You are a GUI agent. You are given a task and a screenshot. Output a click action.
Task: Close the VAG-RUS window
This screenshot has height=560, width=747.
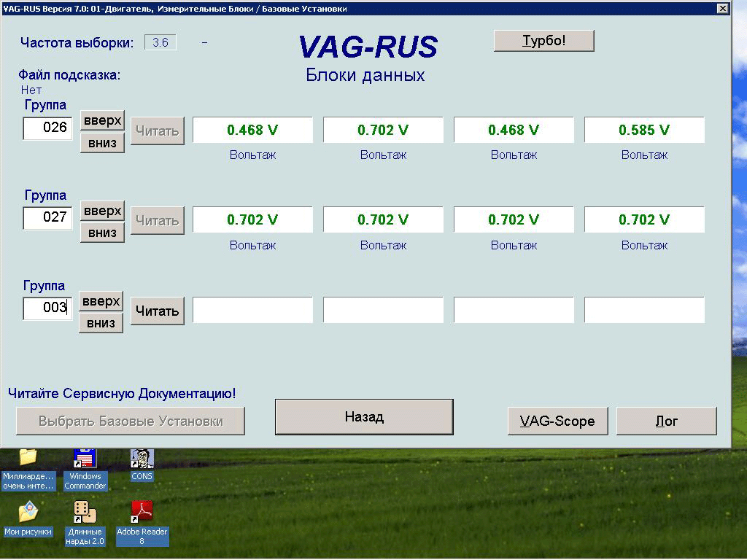tap(722, 9)
